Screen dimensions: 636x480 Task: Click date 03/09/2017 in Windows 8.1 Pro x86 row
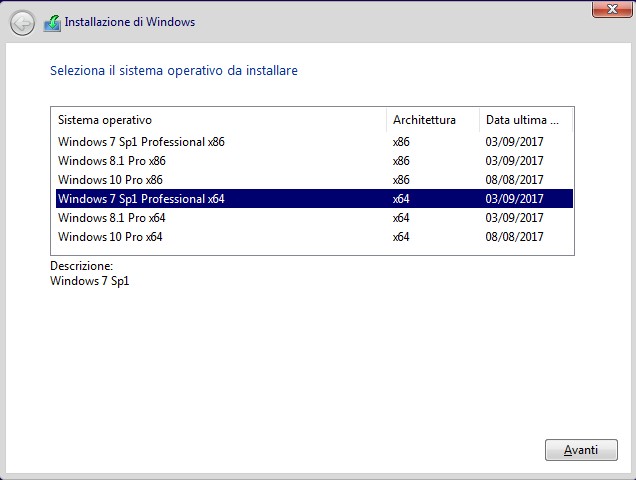pyautogui.click(x=514, y=161)
